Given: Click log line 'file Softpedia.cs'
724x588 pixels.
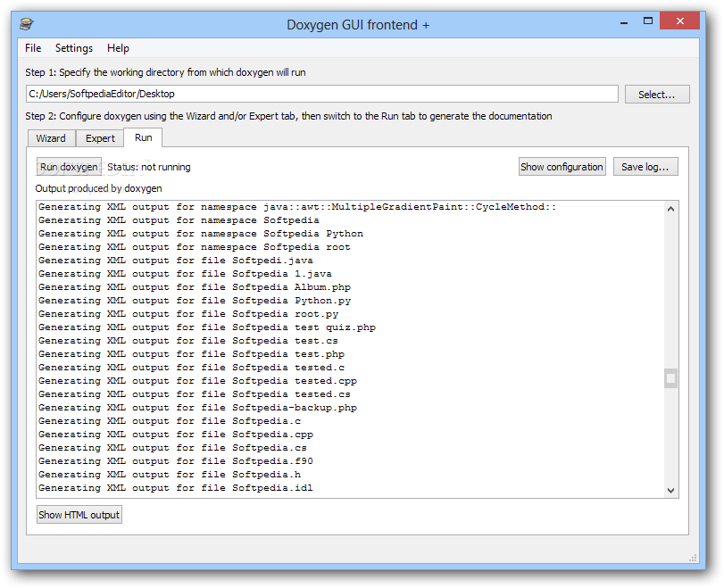Looking at the screenshot, I should tap(172, 448).
